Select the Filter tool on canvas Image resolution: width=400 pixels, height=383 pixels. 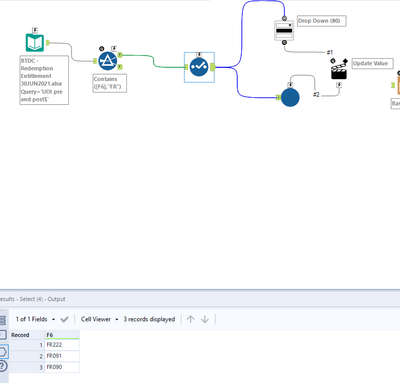click(x=107, y=61)
